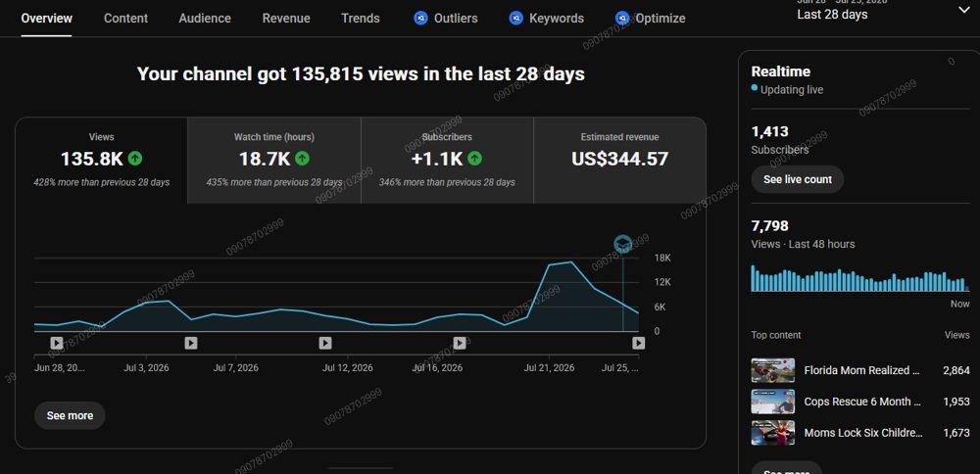This screenshot has height=474, width=980.
Task: Click the 2,864 views value
Action: (956, 370)
